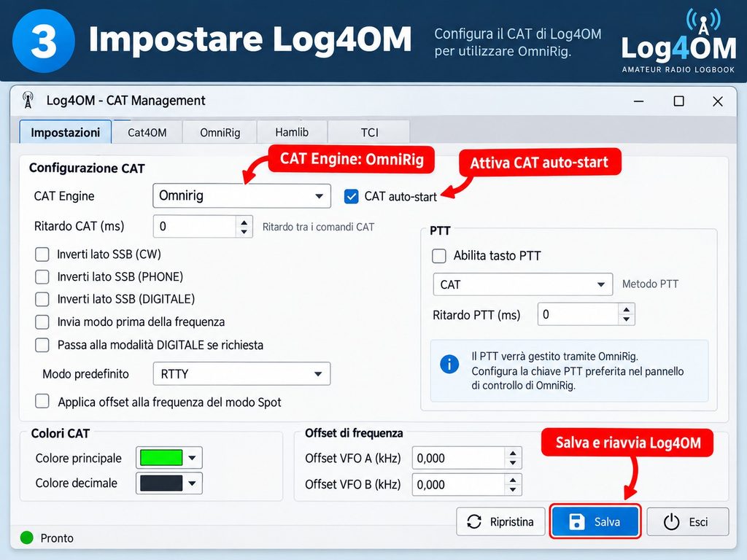Click the Ritardo PTT (ms) input field
The width and height of the screenshot is (747, 560).
point(578,314)
